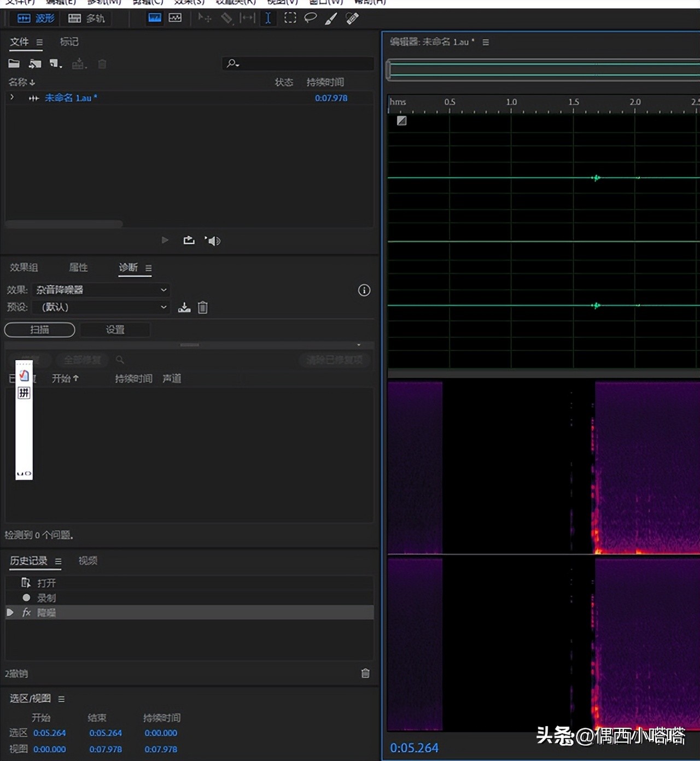Image resolution: width=700 pixels, height=761 pixels.
Task: Select the Lasso Selection tool
Action: tap(310, 18)
